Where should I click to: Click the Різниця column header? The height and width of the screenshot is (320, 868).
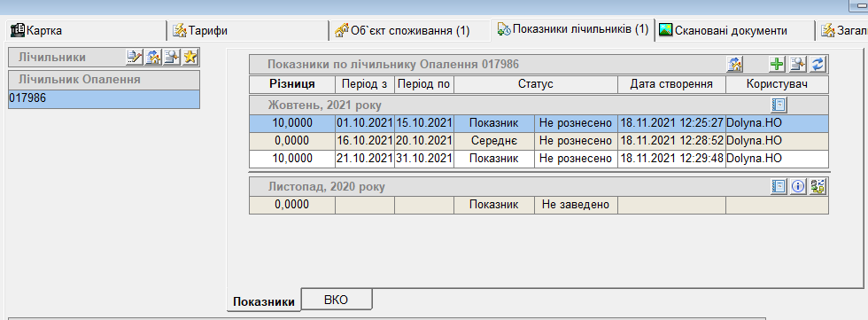coord(292,84)
